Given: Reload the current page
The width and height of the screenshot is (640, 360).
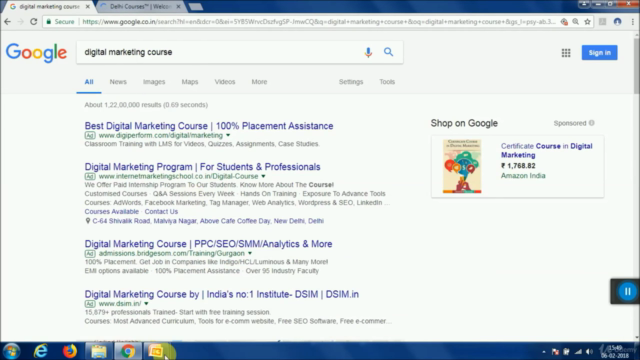Looking at the screenshot, I should [x=33, y=22].
